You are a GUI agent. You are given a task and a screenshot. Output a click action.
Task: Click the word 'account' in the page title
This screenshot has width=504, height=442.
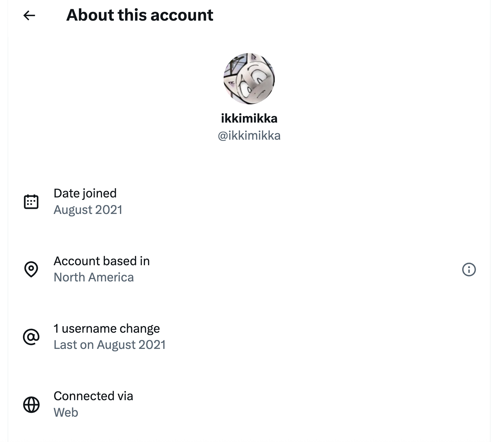tap(182, 15)
